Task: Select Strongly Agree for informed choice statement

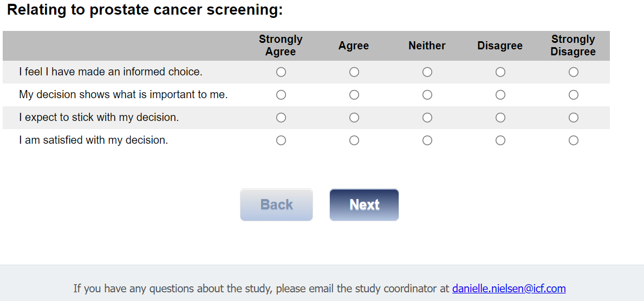Action: coord(281,72)
